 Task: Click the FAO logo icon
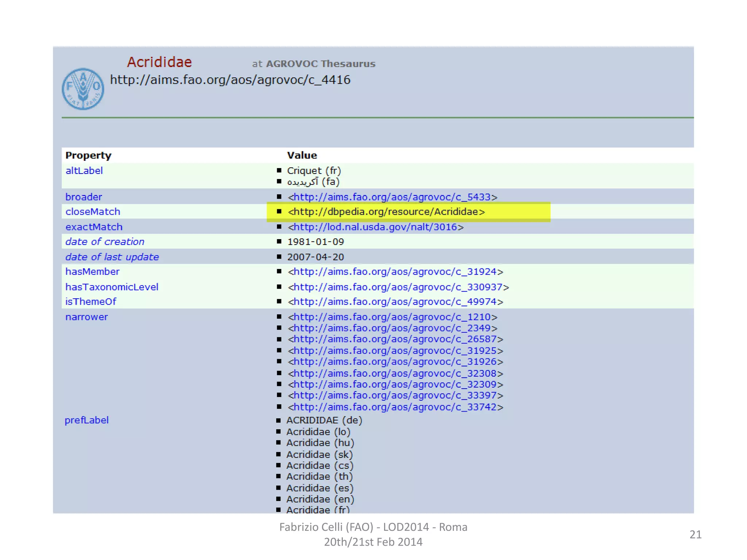[83, 89]
